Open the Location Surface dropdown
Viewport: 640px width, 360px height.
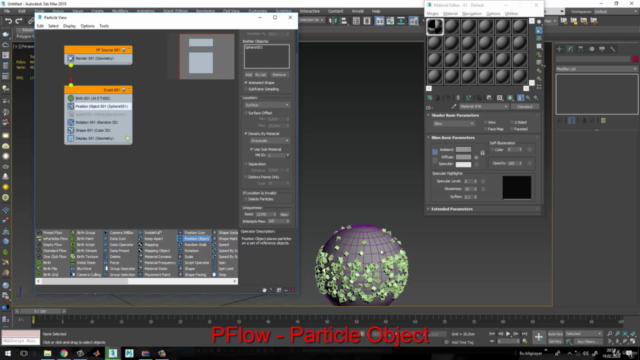point(267,105)
